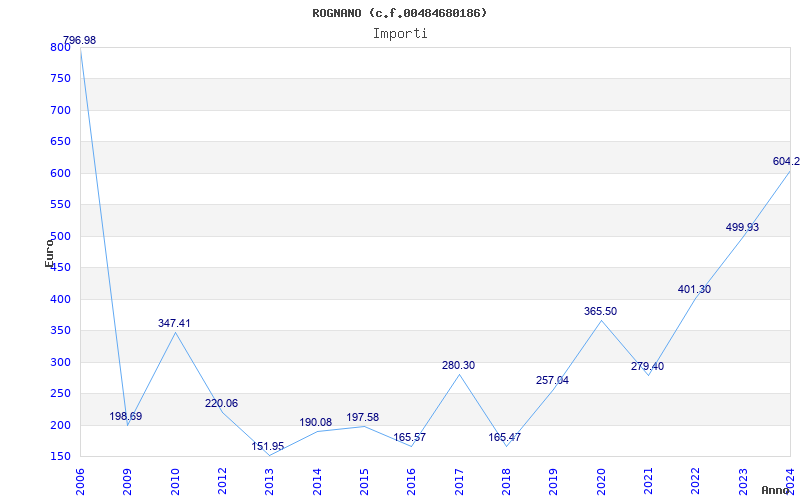Screen dimensions: 800x500
Task: Select the 347.41 value label
Action: (x=174, y=323)
